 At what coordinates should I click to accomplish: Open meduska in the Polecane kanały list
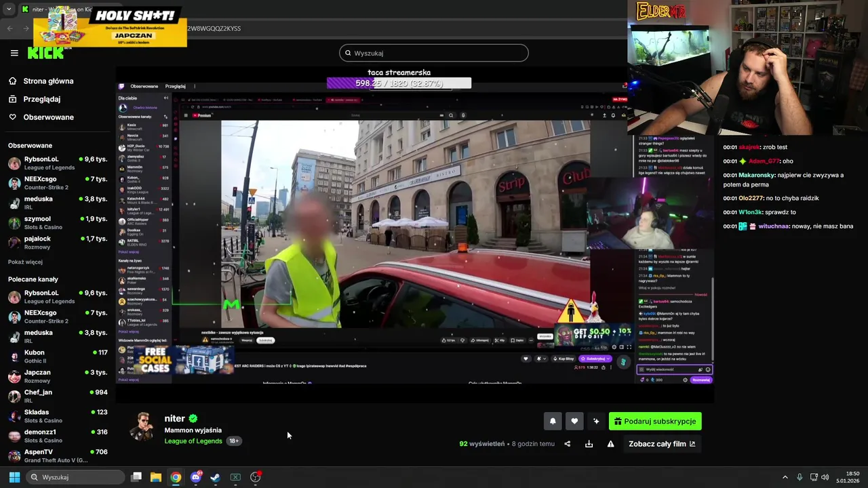point(58,337)
